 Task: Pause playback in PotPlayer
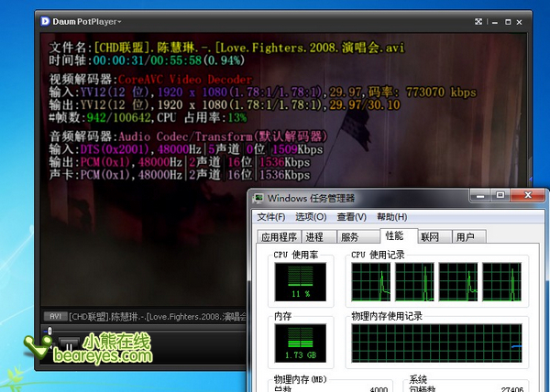(x=69, y=345)
